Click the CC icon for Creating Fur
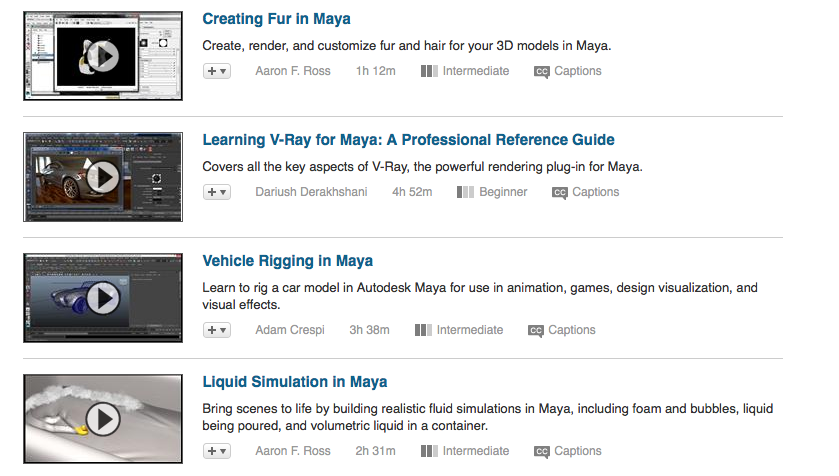This screenshot has width=839, height=476. (542, 72)
